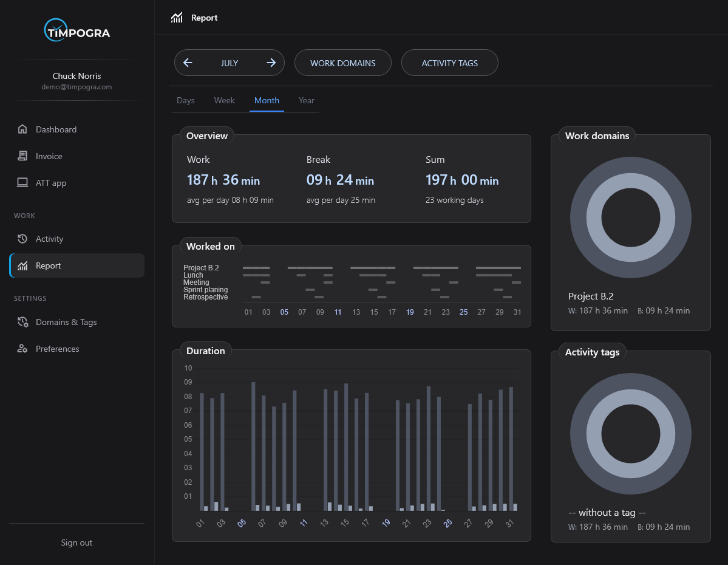Click '-- without a tag --' legend
The height and width of the screenshot is (565, 728).
click(607, 513)
